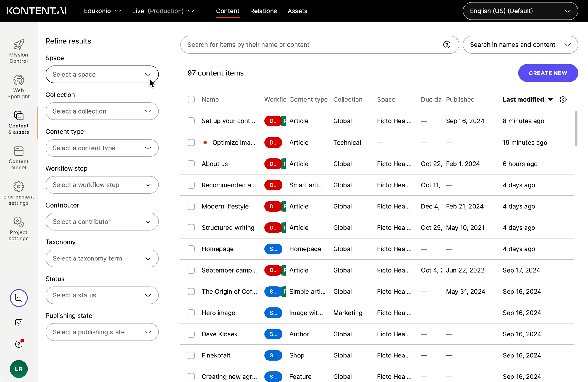
Task: Open Web Spotlight from the sidebar
Action: [19, 87]
